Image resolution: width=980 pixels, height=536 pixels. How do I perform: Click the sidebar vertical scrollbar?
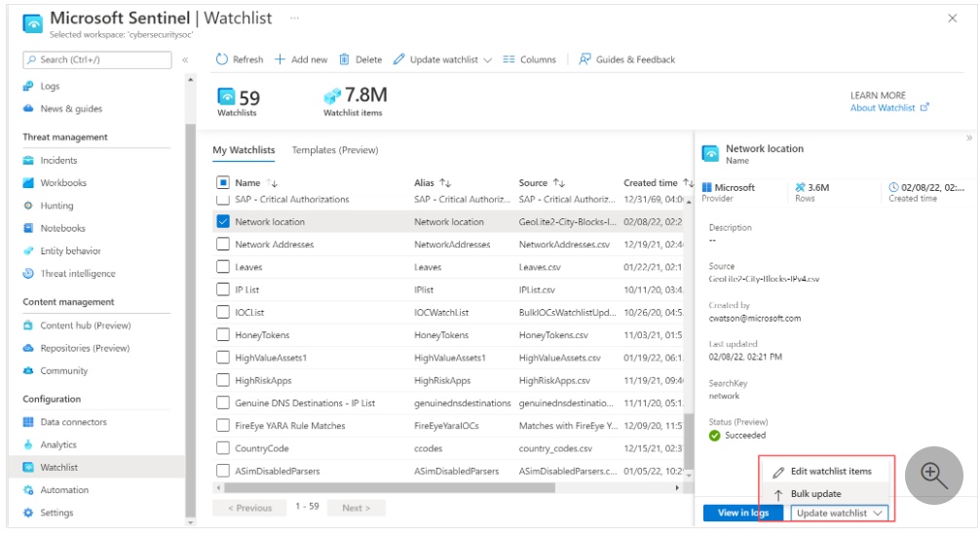[190, 319]
